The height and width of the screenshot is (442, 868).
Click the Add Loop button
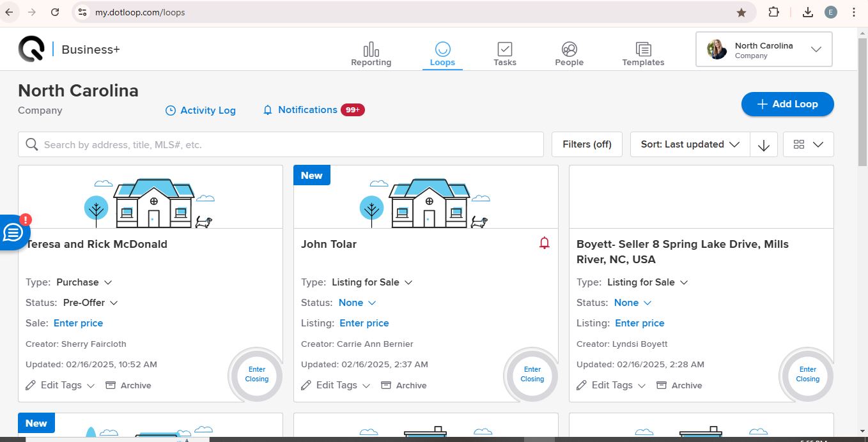787,104
